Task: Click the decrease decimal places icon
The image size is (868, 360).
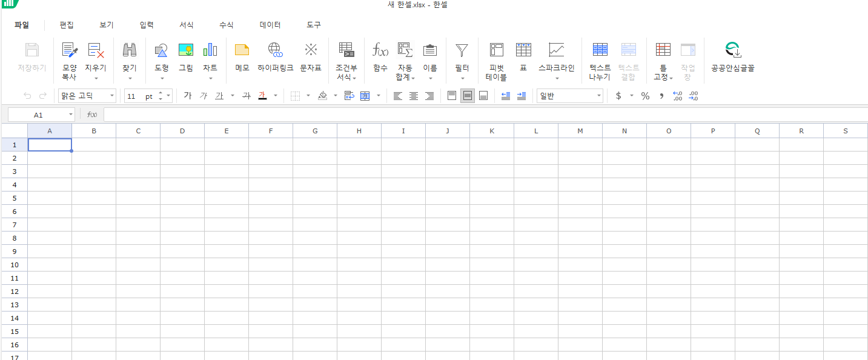Action: pyautogui.click(x=694, y=96)
